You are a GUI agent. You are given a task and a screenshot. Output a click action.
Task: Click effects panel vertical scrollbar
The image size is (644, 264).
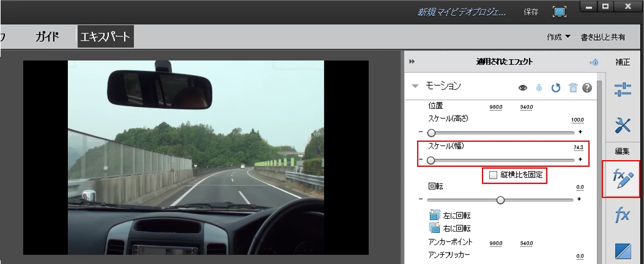599,172
